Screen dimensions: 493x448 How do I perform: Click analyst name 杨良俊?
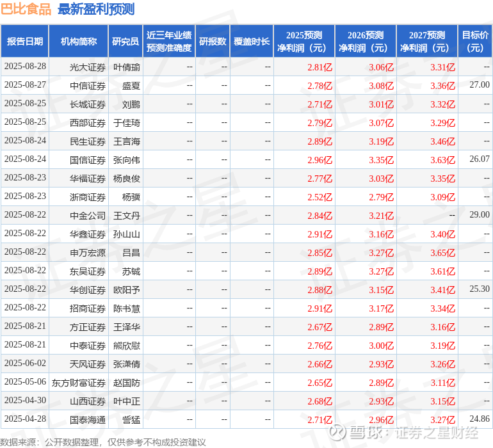coord(126,179)
